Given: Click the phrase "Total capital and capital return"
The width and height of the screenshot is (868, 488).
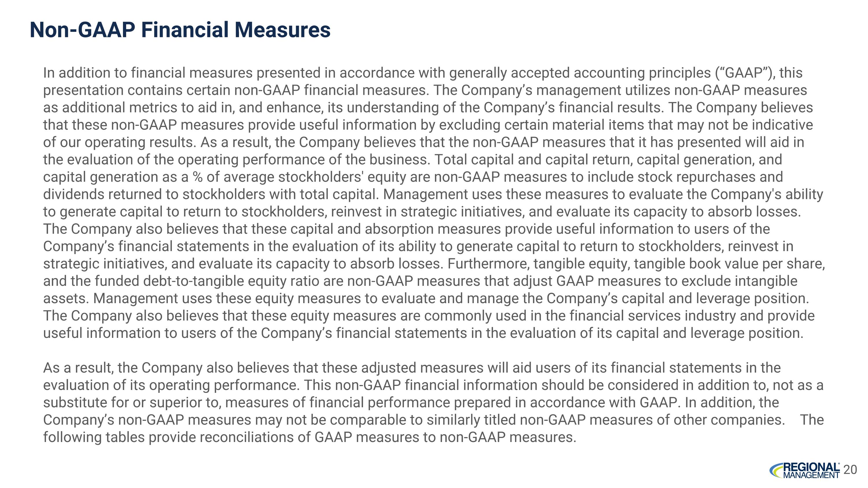Looking at the screenshot, I should (534, 160).
